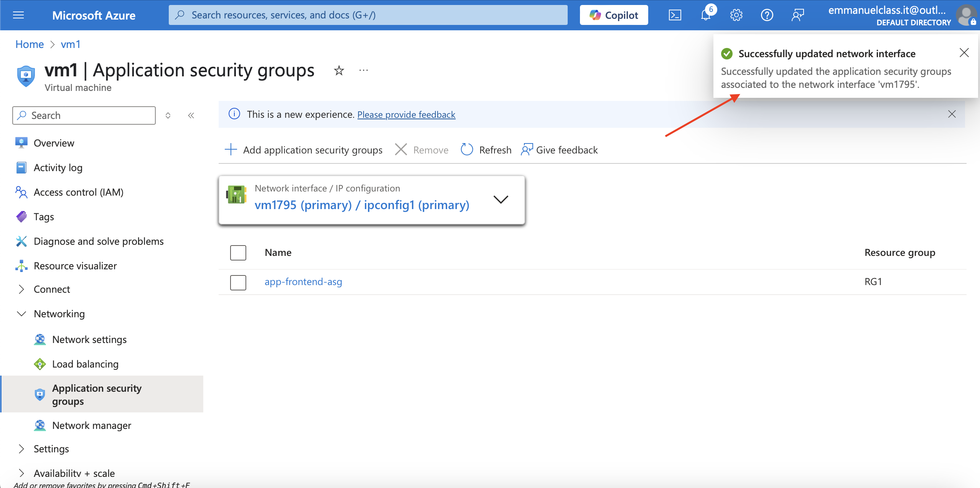Click the Copilot button

614,15
